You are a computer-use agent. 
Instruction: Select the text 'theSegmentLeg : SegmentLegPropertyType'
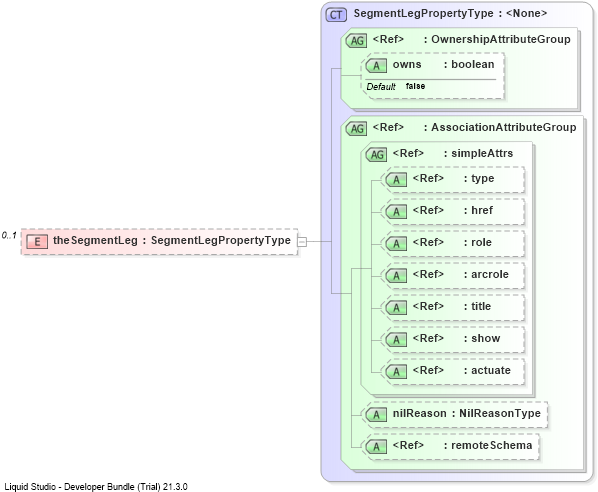(x=172, y=241)
